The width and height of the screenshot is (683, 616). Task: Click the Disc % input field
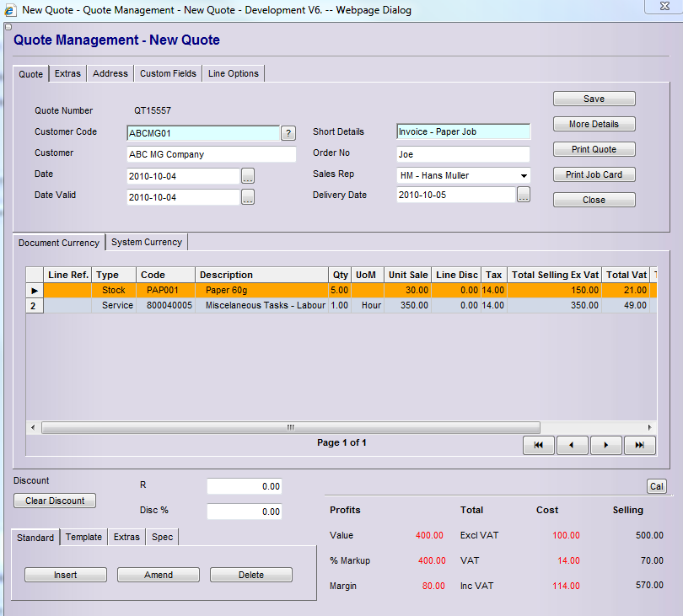click(x=245, y=512)
